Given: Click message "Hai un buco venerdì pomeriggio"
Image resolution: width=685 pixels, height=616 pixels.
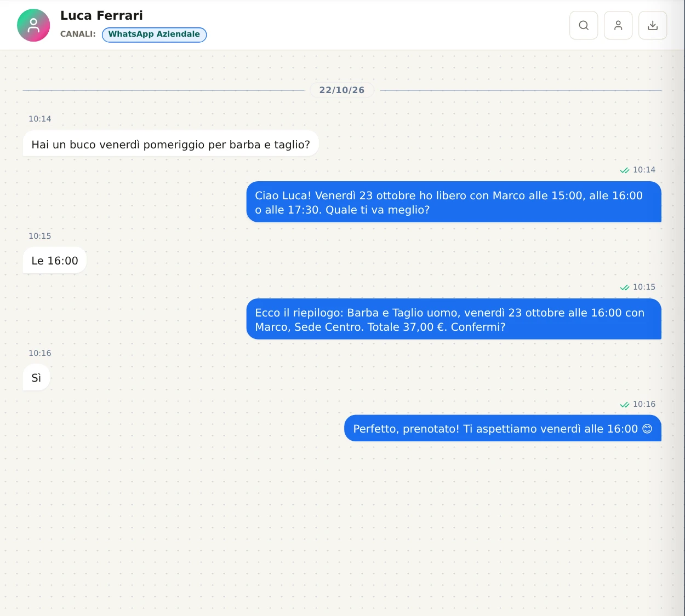Looking at the screenshot, I should 170,144.
